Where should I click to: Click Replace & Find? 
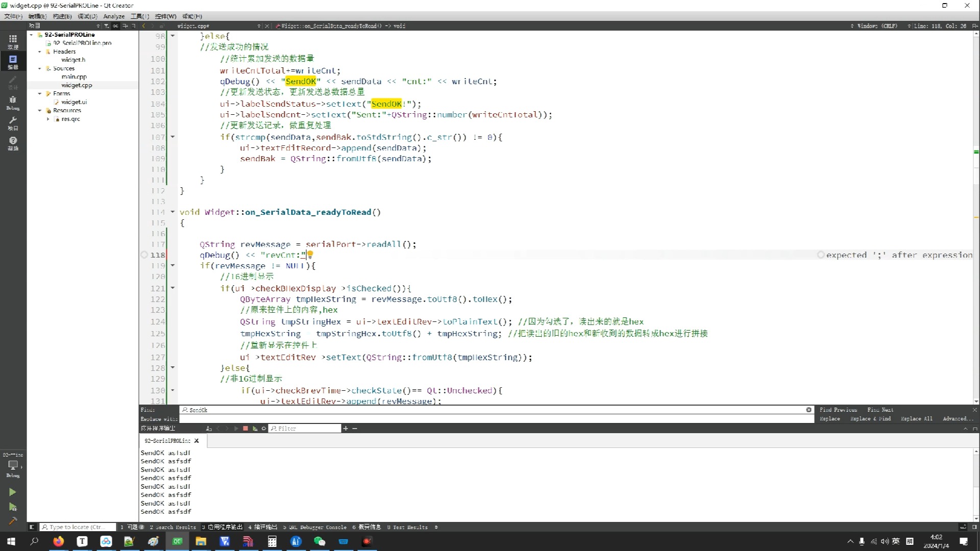coord(871,419)
